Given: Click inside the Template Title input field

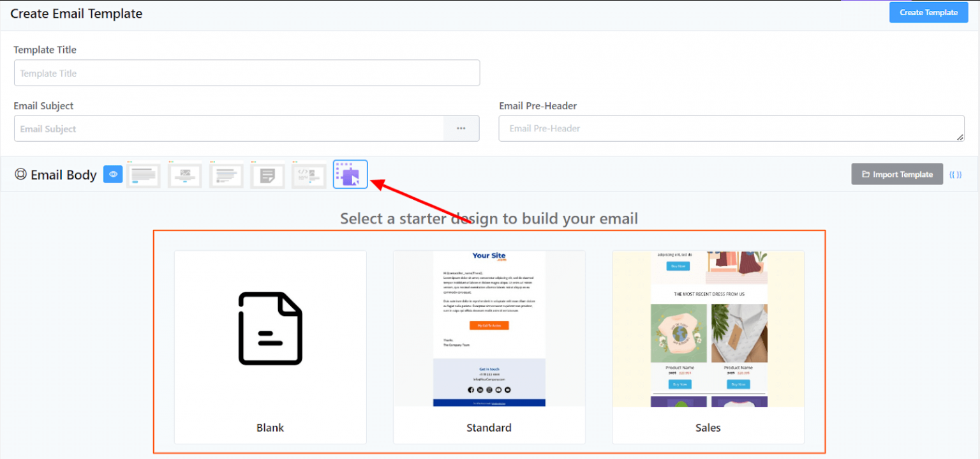Looking at the screenshot, I should (x=246, y=73).
